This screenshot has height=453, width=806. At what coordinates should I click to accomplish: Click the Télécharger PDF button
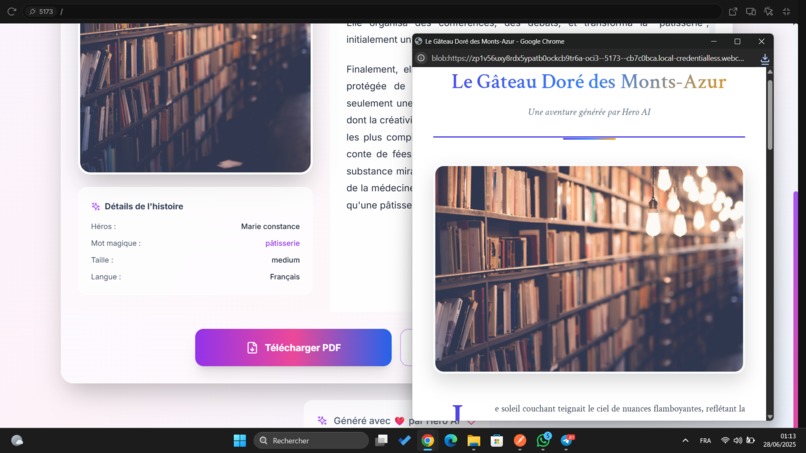(293, 348)
